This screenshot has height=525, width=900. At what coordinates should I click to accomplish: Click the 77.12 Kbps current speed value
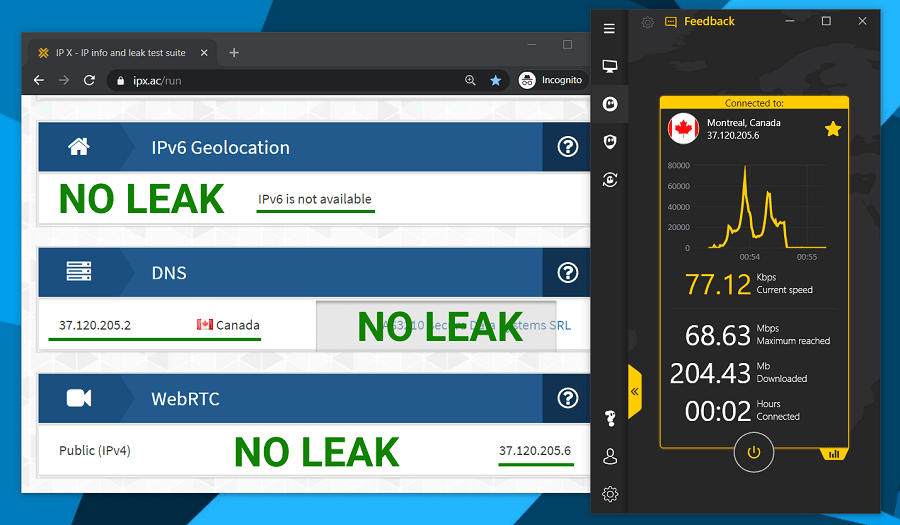click(x=717, y=284)
